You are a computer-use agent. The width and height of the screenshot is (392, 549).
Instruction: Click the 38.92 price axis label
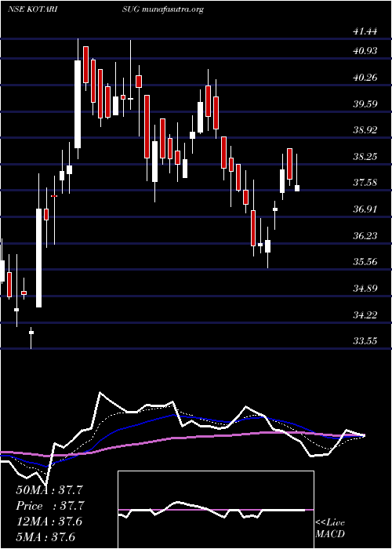(365, 130)
